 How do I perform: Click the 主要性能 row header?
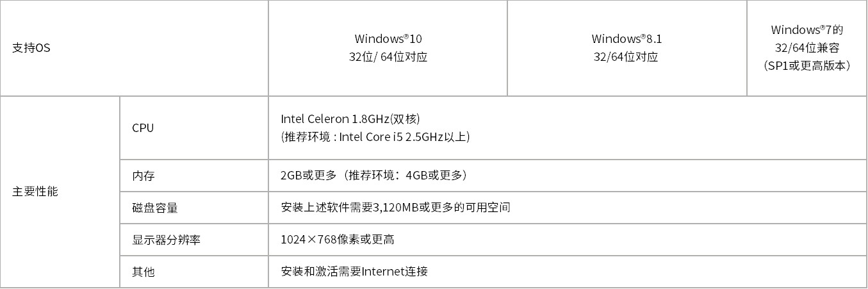tap(60, 192)
